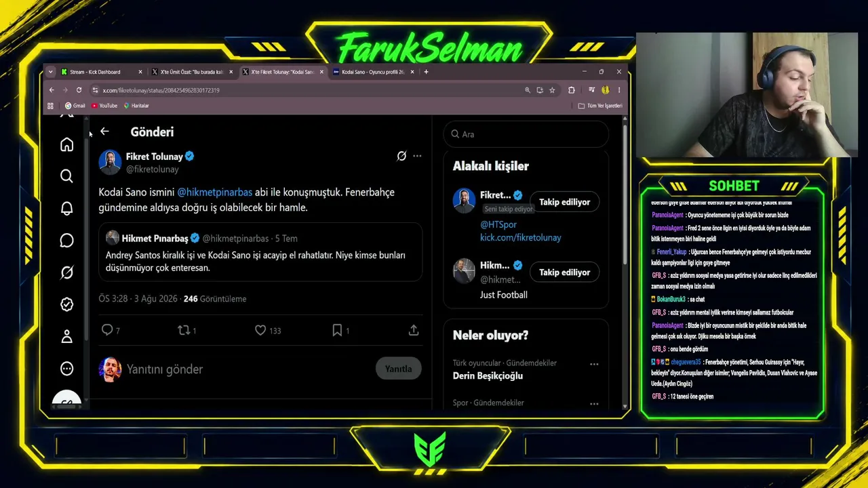The height and width of the screenshot is (488, 868).
Task: Click chat username 'Fenerli_Yakup'
Action: [671, 252]
